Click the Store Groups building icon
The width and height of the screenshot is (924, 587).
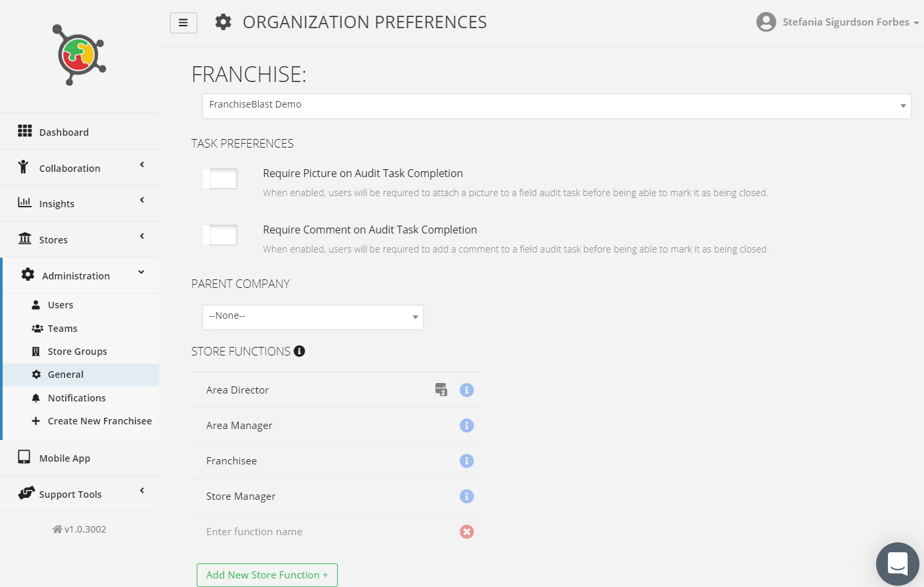coord(36,352)
